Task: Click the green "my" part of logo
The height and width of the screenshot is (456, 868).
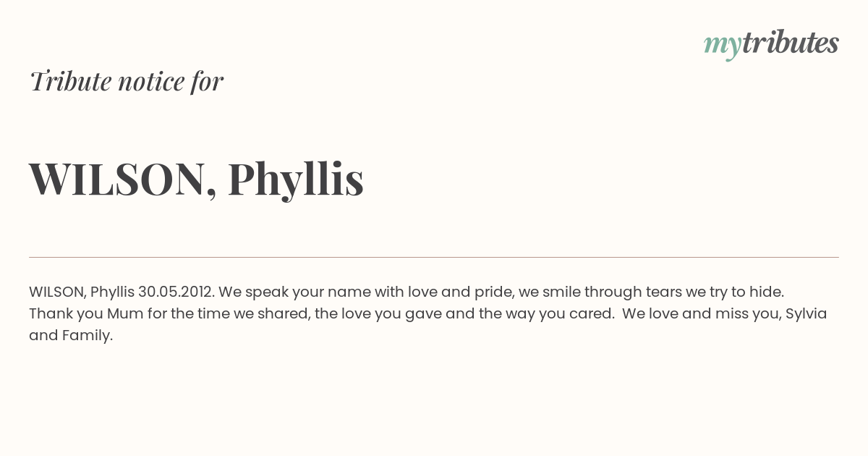Action: (722, 46)
